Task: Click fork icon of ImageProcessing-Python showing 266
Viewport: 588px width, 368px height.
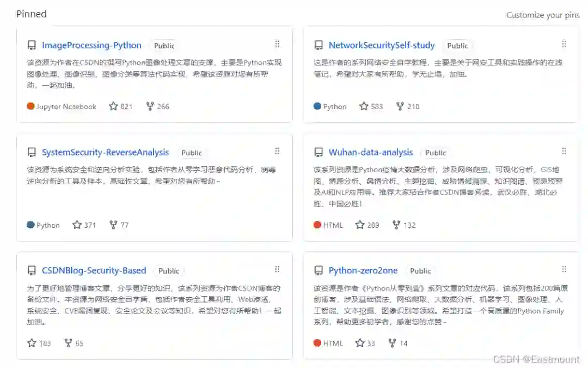Action: pyautogui.click(x=150, y=106)
